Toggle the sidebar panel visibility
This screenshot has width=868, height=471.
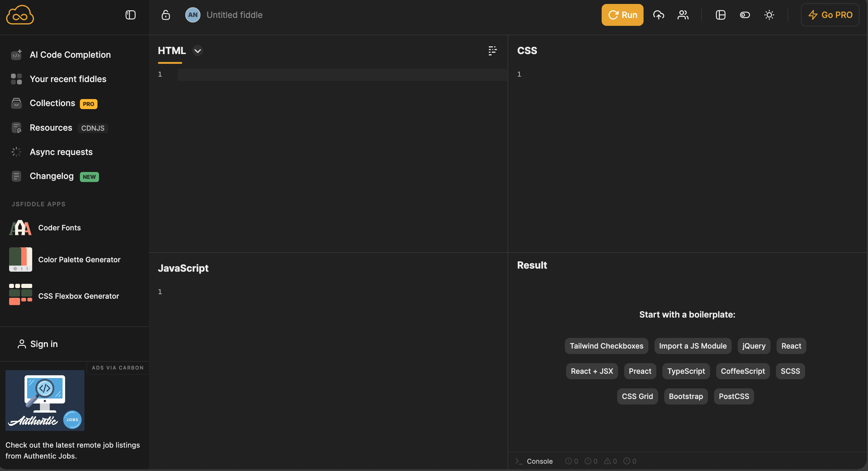click(130, 15)
